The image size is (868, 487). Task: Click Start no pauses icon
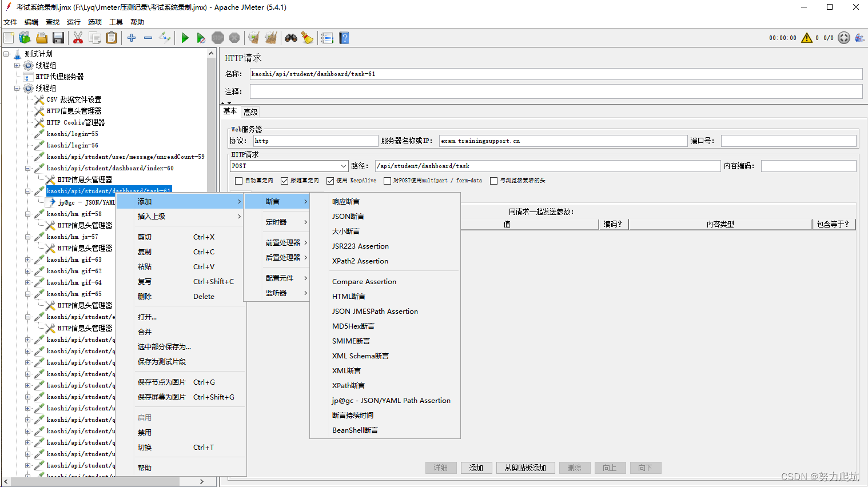click(201, 38)
